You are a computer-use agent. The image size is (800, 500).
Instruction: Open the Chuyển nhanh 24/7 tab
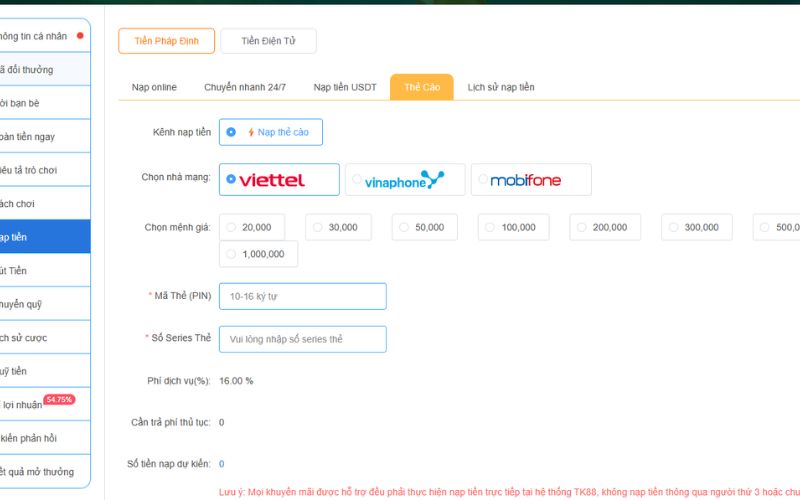click(245, 87)
